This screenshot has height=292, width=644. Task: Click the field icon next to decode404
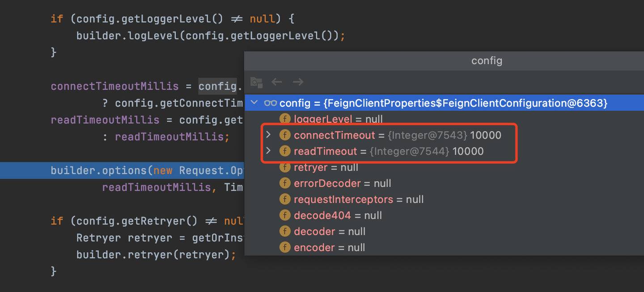pos(285,216)
